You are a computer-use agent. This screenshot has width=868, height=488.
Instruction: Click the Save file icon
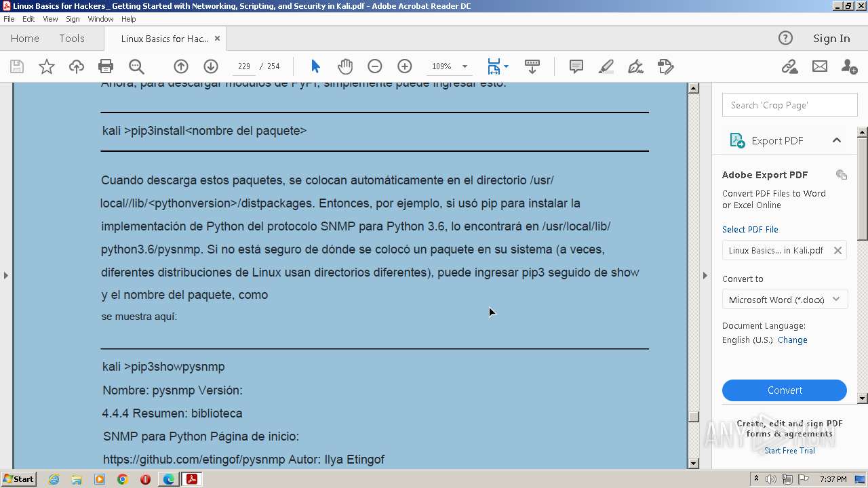[17, 66]
